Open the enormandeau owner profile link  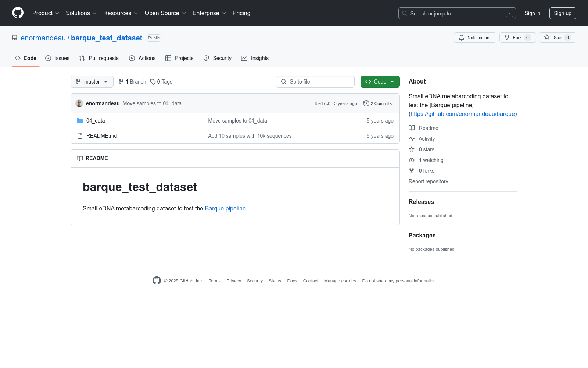[43, 38]
